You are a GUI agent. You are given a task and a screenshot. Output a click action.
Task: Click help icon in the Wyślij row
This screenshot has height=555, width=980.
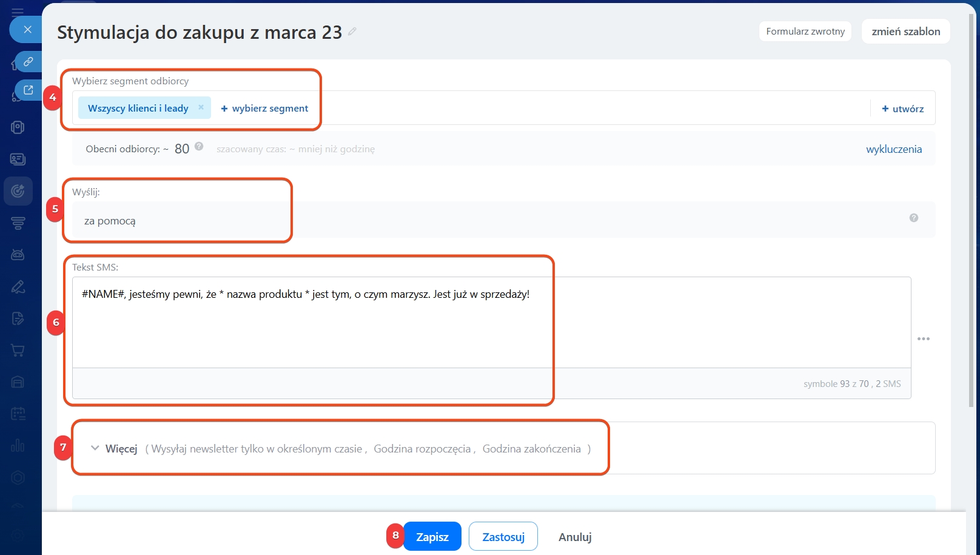tap(913, 218)
